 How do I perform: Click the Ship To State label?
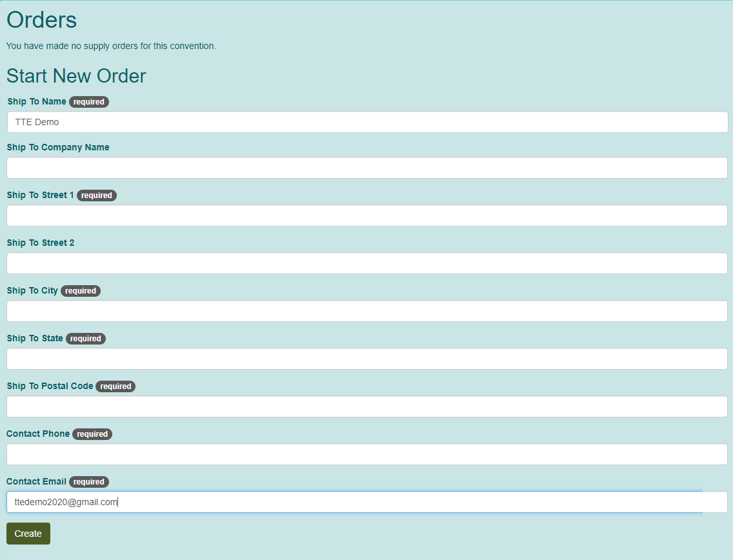pos(35,338)
